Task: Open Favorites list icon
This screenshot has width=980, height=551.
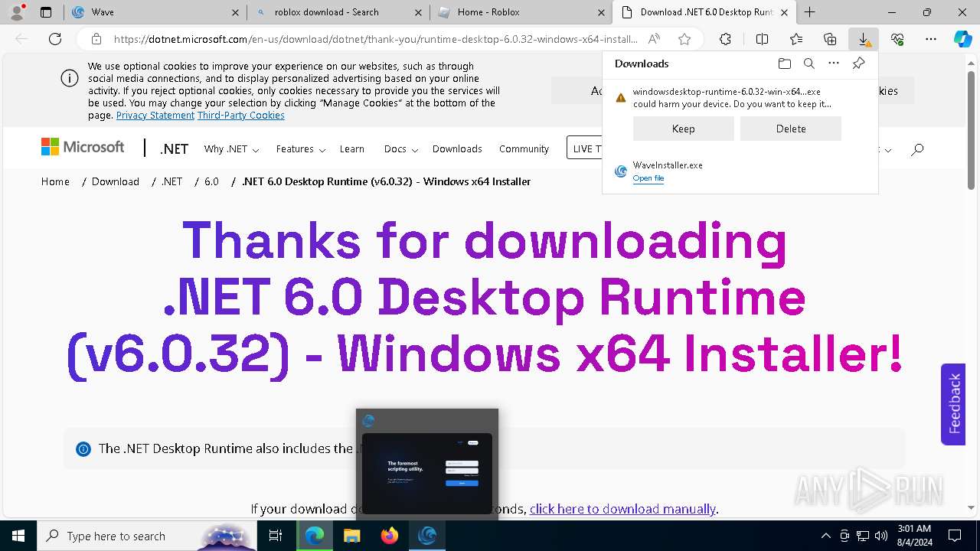Action: [x=796, y=39]
